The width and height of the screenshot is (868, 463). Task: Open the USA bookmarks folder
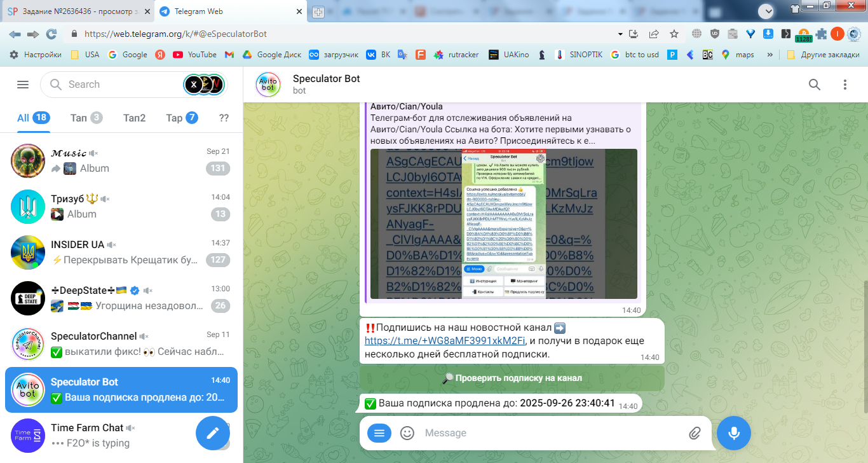(85, 55)
